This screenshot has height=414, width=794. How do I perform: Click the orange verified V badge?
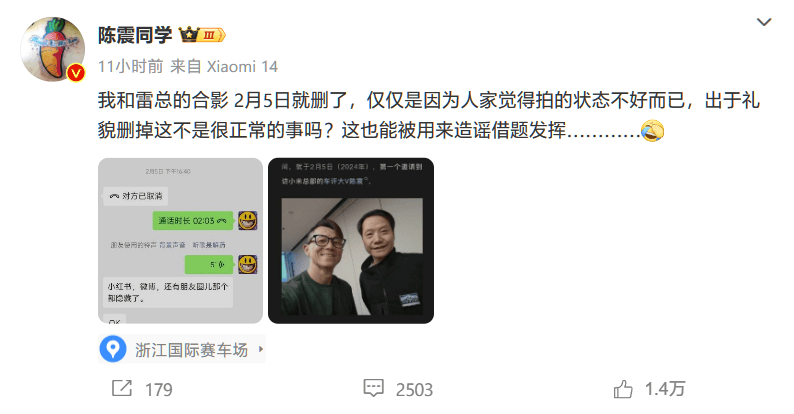point(75,73)
